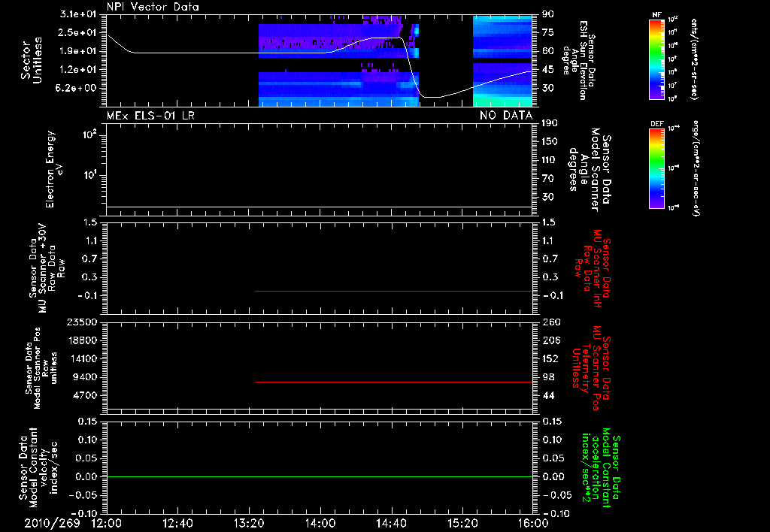Click the "90" sun elevation tick label
The width and height of the screenshot is (770, 532).
548,14
